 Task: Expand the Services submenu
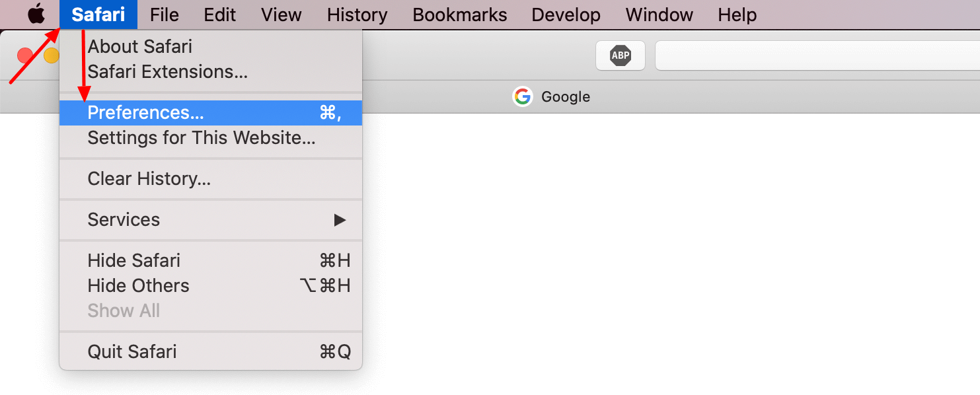click(x=211, y=220)
